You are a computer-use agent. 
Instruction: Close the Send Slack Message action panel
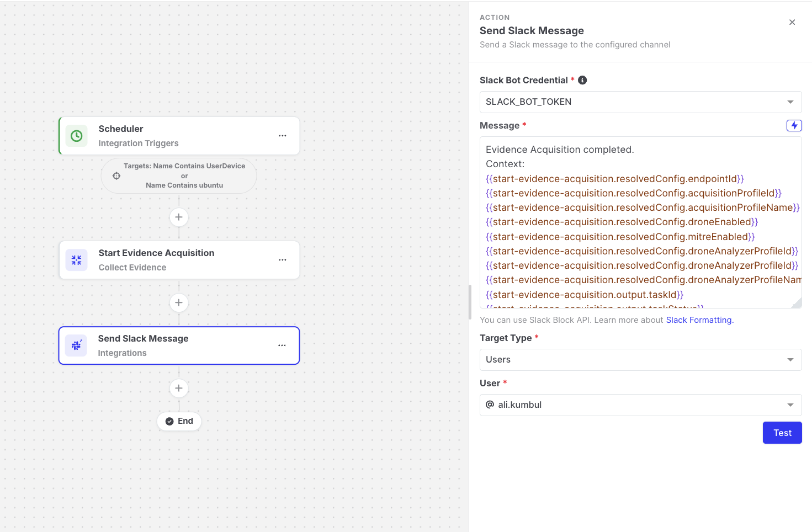coord(792,22)
